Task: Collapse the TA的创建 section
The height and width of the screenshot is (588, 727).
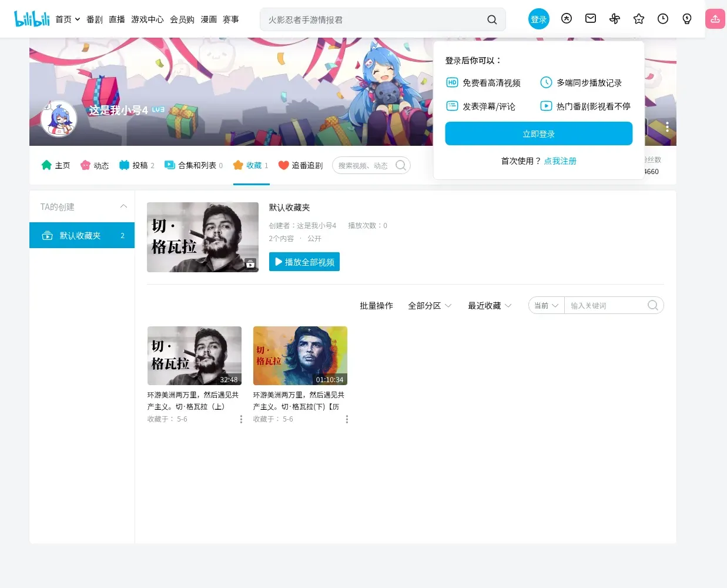Action: point(123,206)
